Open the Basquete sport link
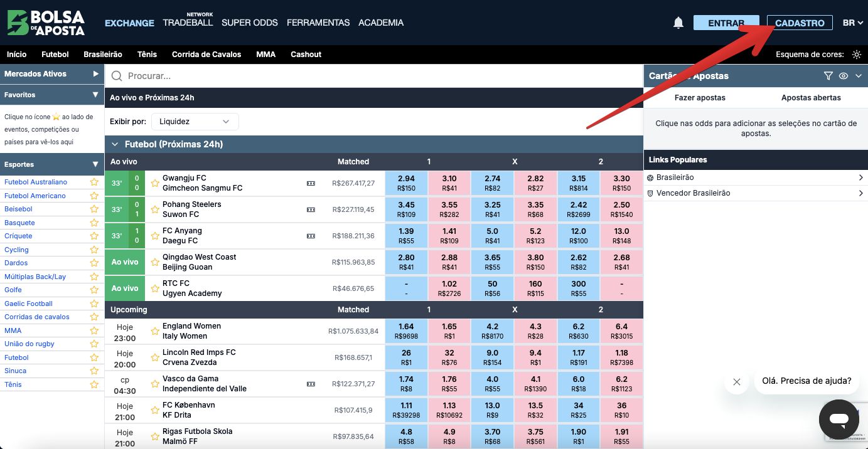Image resolution: width=868 pixels, height=449 pixels. [x=19, y=223]
